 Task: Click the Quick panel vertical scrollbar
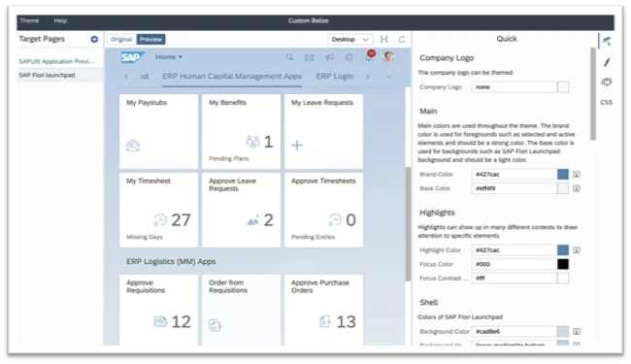point(593,94)
